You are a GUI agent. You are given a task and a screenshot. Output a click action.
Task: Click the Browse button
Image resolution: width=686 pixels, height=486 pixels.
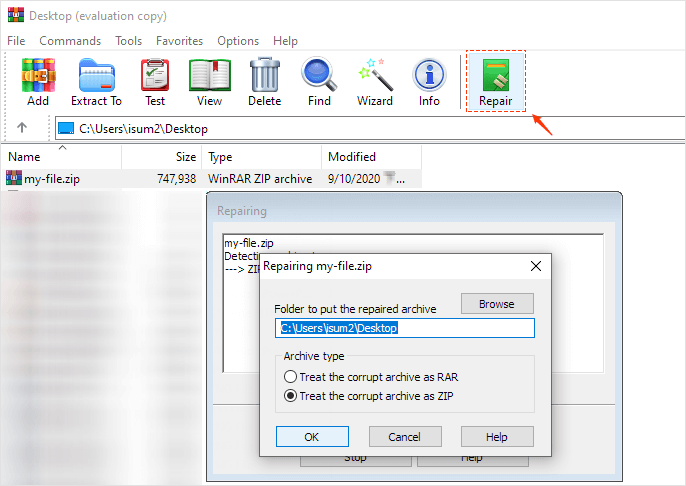click(497, 304)
